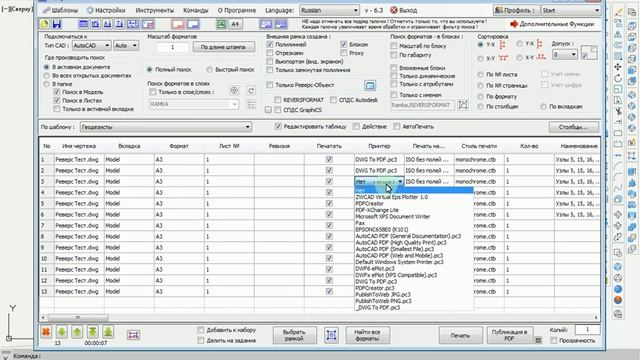The height and width of the screenshot is (360, 640).
Task: Click the red delete row icon
Action: coord(46,332)
